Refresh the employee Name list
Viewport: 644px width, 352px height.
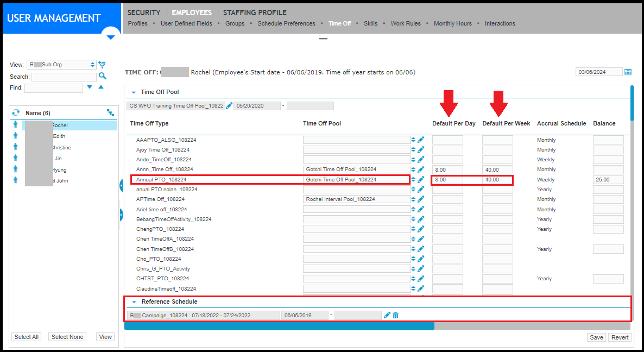click(16, 112)
